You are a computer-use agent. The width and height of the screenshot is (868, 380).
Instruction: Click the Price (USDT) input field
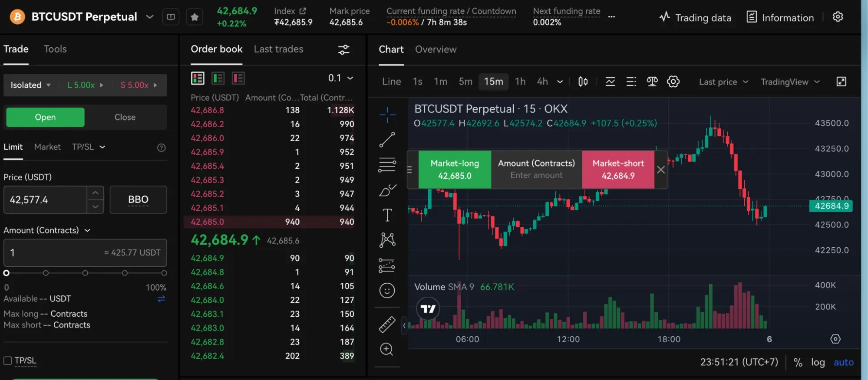click(x=46, y=200)
